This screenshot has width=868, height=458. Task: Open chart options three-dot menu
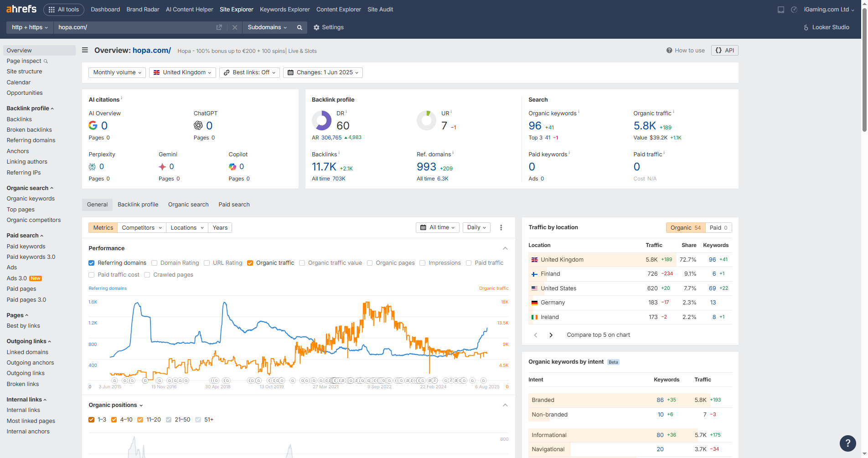501,228
